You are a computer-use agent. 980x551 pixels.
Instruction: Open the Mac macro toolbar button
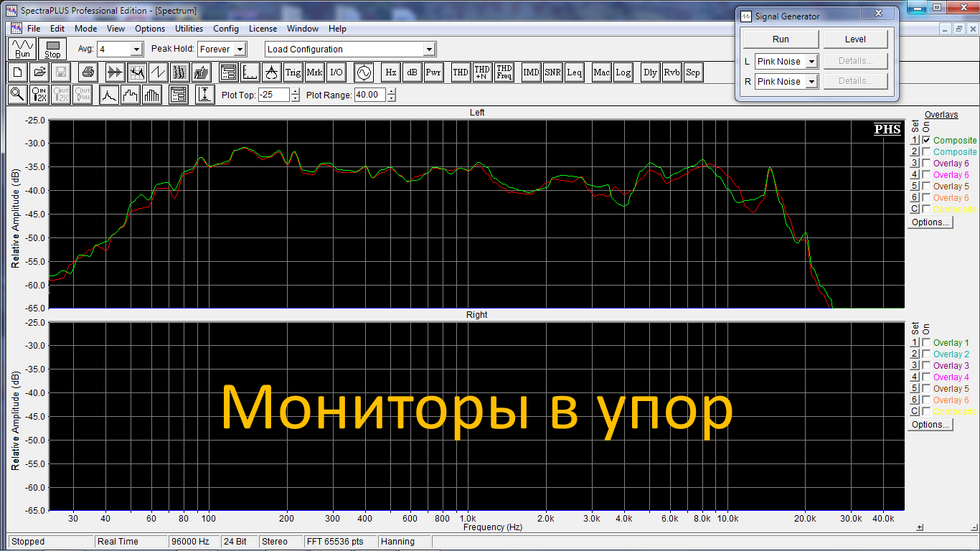602,72
